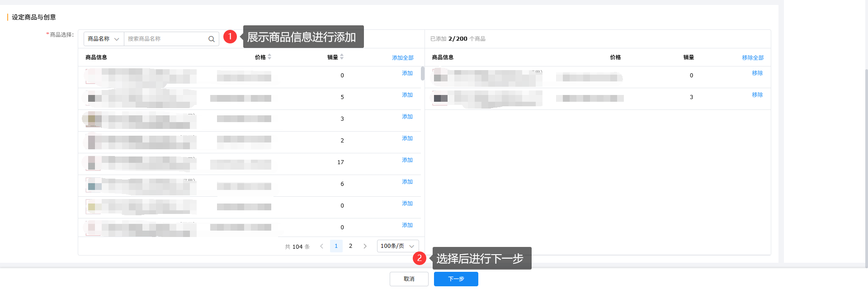Add the product with sales 2
Screen dimensions: 868x289
(407, 138)
